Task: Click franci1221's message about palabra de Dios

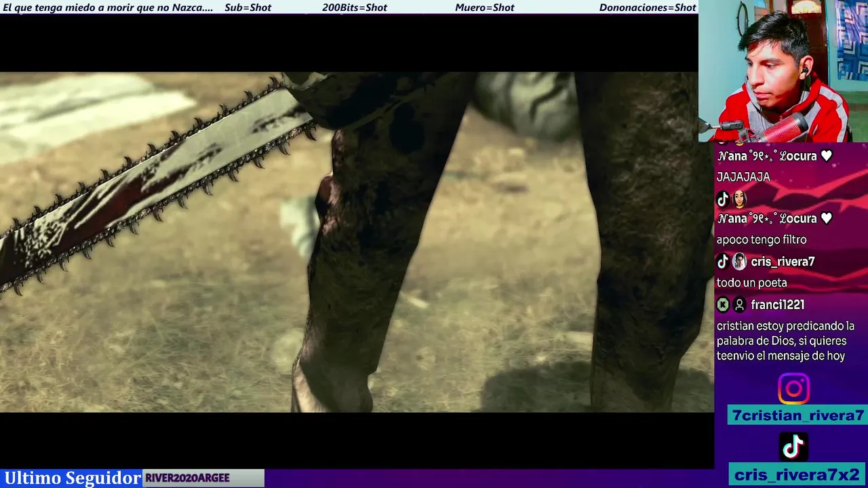Action: 785,341
